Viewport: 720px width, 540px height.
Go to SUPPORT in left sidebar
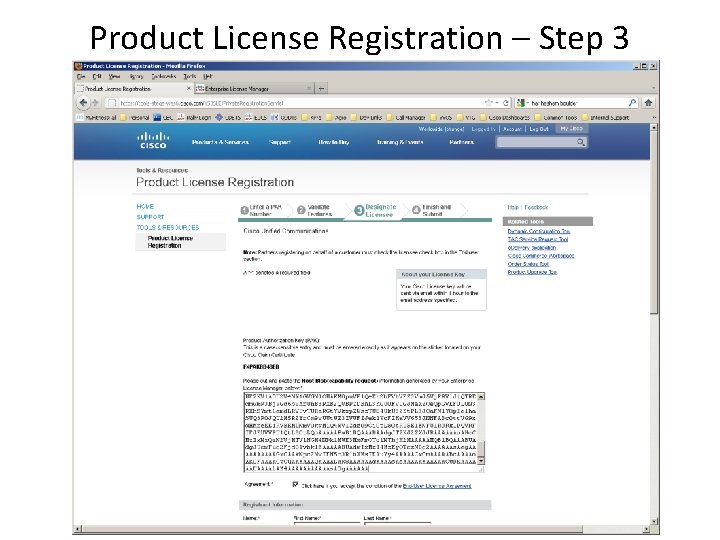coord(150,217)
